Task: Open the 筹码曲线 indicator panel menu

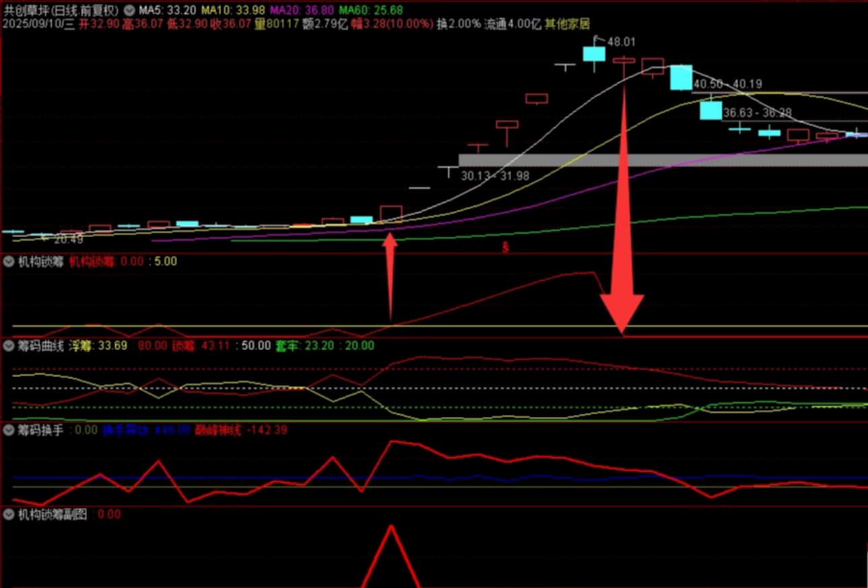Action: pyautogui.click(x=9, y=346)
